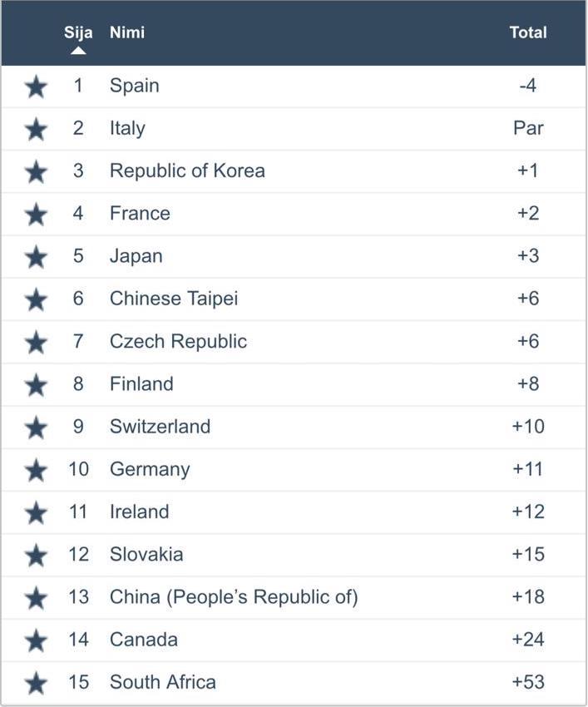Toggle favorite star for Chinese Taipei
The image size is (588, 707).
pyautogui.click(x=36, y=299)
